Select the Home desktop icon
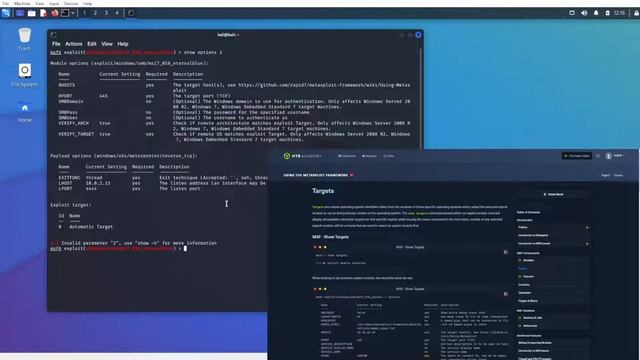Screen dimensions: 640x360 coord(24,111)
